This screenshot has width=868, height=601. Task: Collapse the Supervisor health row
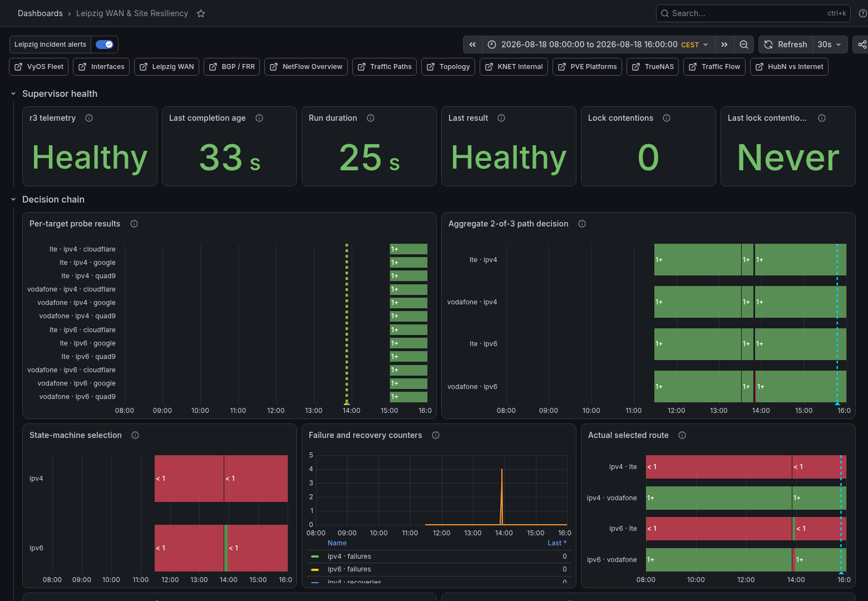click(13, 94)
